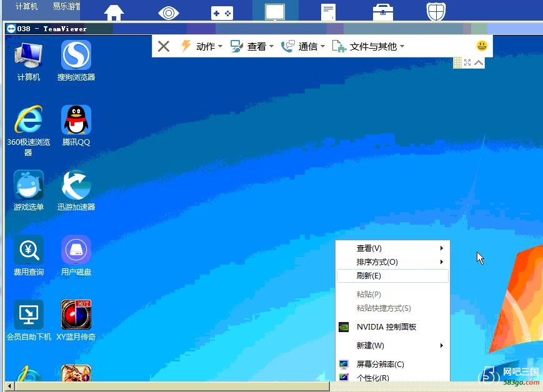
Task: Expand 新建(W) submenu
Action: (x=392, y=345)
